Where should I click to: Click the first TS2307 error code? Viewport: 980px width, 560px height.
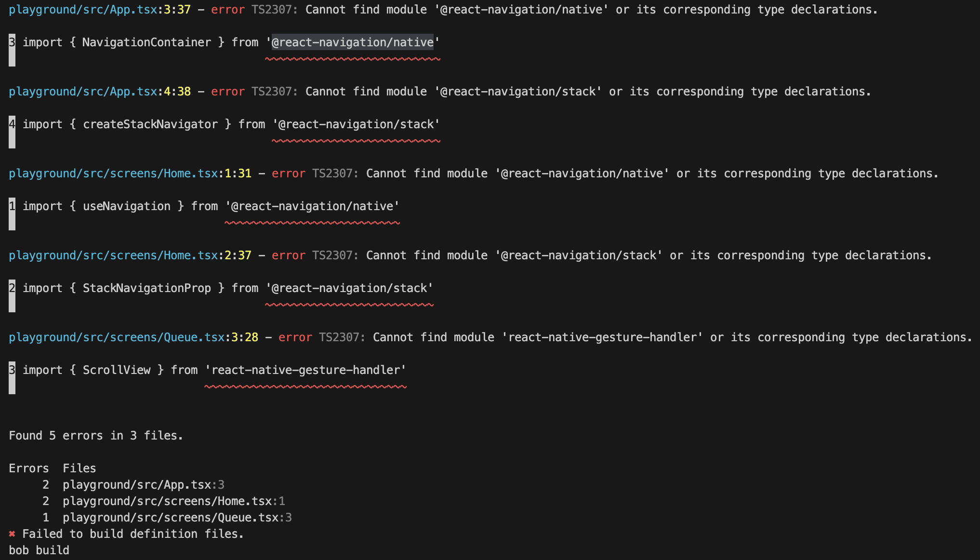pos(272,9)
